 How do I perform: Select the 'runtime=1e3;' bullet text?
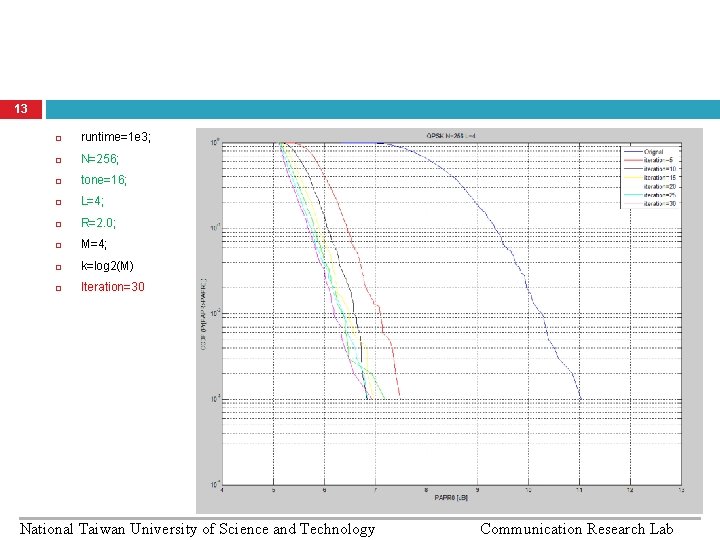[116, 137]
